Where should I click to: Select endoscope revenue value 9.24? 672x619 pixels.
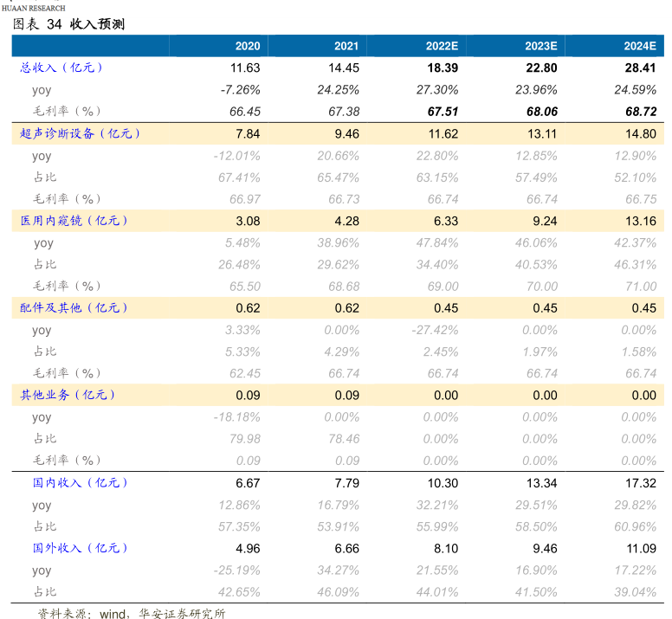(545, 221)
